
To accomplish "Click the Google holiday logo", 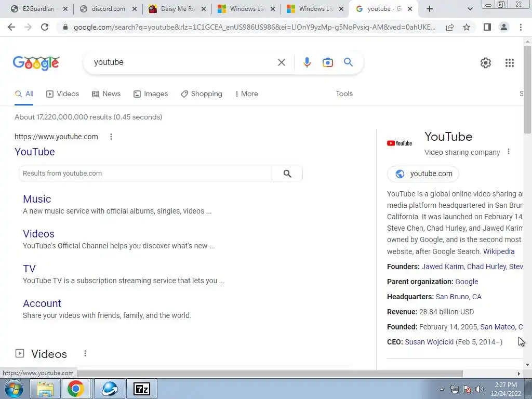I will pos(36,63).
